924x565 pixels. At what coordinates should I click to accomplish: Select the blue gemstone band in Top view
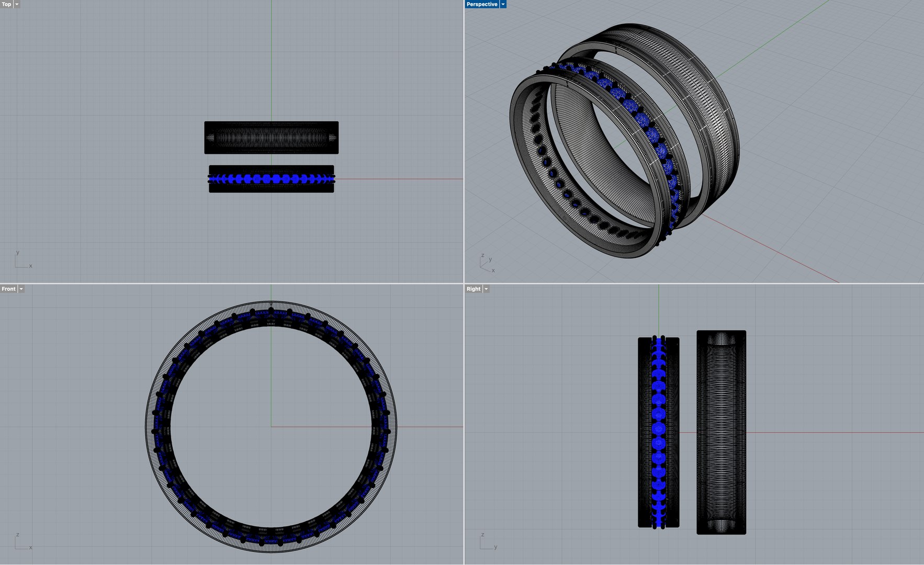pyautogui.click(x=271, y=179)
